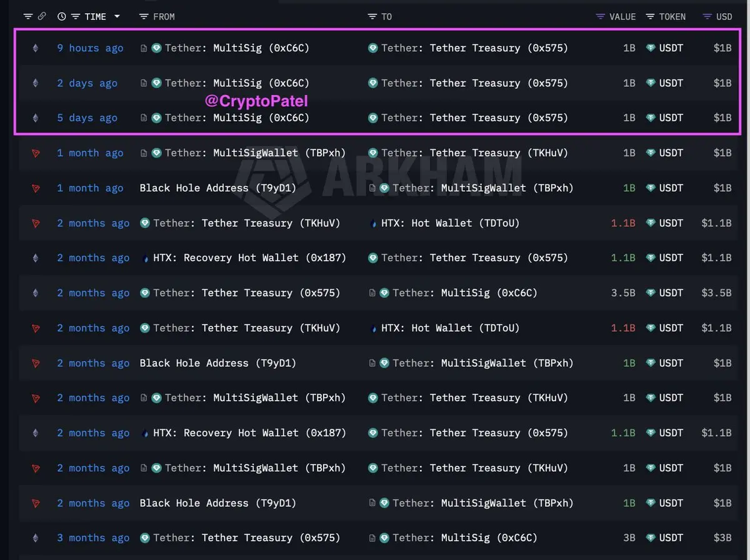This screenshot has height=560, width=750.
Task: Open the filter icon before FROM column
Action: pyautogui.click(x=144, y=16)
